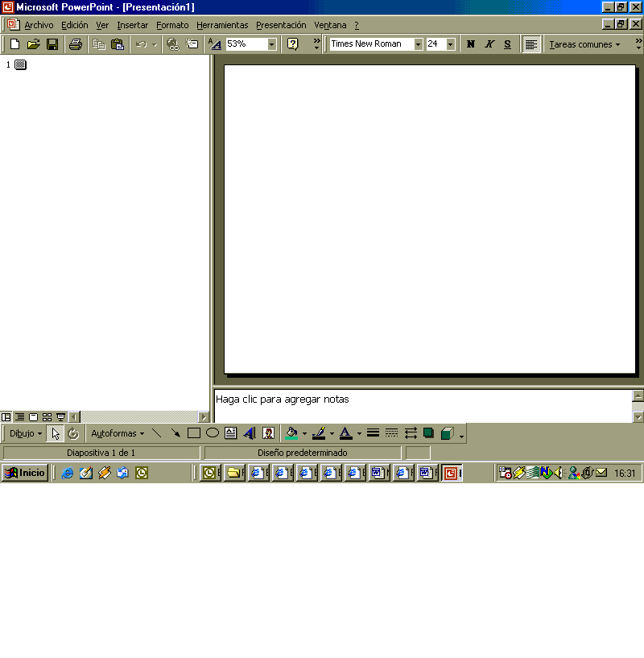Print using the printer icon
The width and height of the screenshot is (644, 658).
[76, 44]
